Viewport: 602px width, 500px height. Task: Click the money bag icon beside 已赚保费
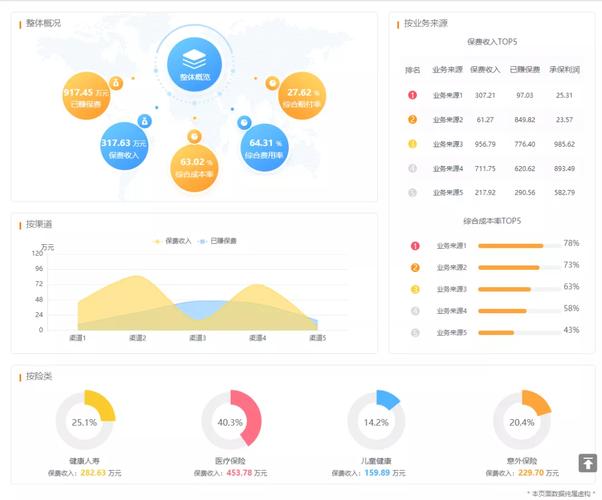(x=116, y=83)
